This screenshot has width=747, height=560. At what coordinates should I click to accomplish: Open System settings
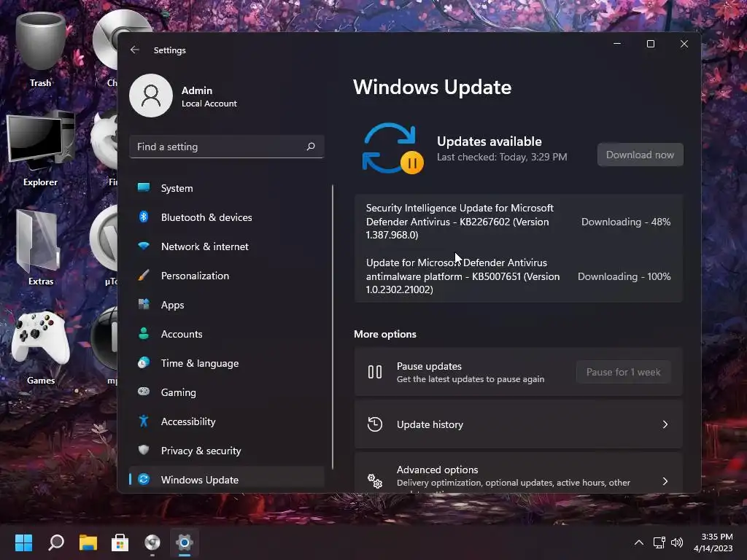pyautogui.click(x=227, y=188)
